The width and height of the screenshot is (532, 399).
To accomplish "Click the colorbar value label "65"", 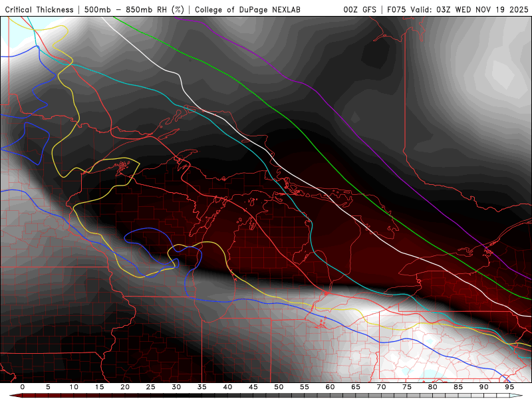I will point(356,387).
